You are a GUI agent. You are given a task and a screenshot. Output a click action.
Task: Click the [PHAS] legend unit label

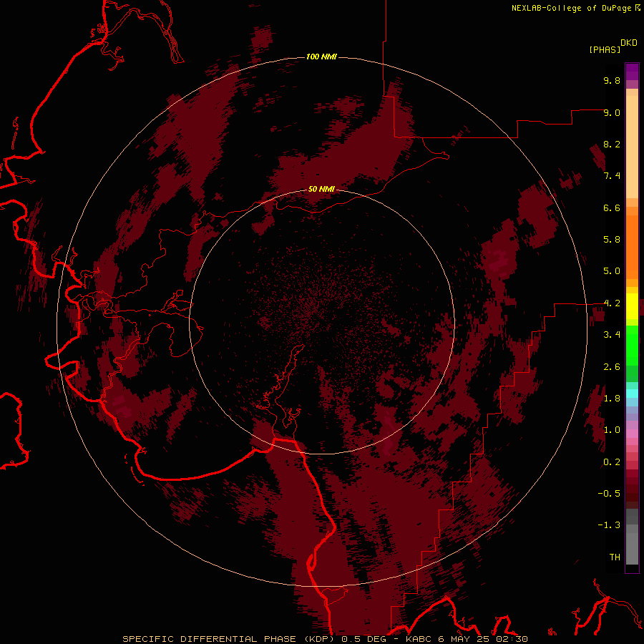(605, 49)
